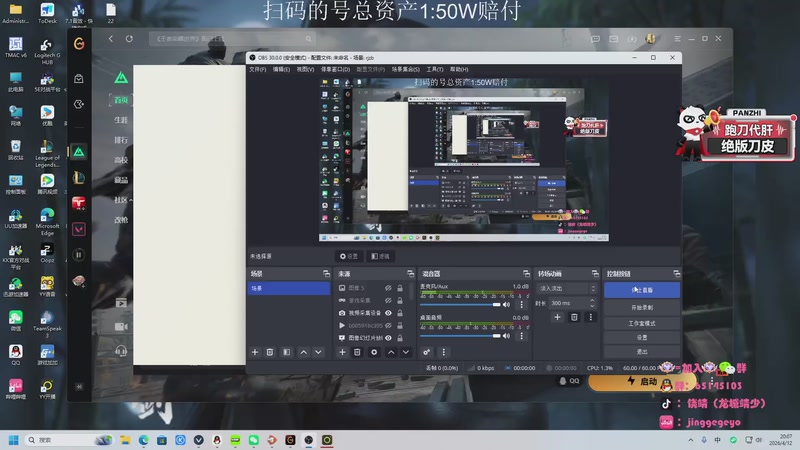Viewport: 800px width, 450px height.
Task: Open Valorant icon in launcher sidebar
Action: [79, 229]
